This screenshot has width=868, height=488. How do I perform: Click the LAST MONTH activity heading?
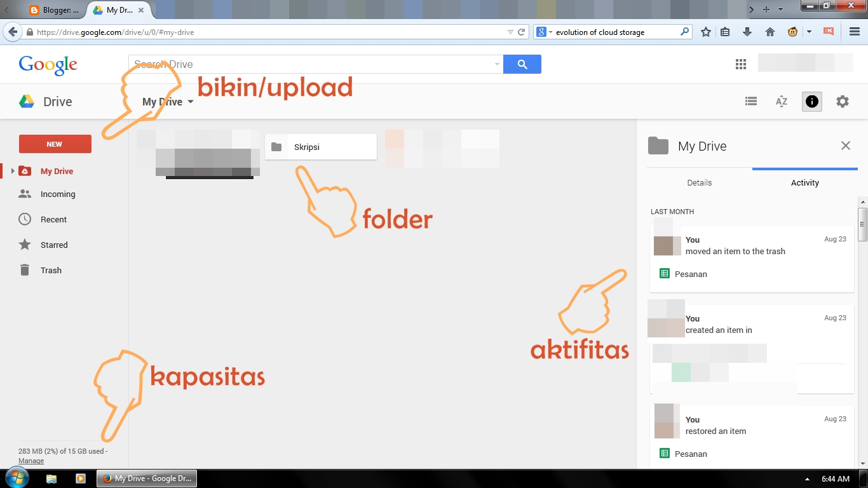(672, 212)
